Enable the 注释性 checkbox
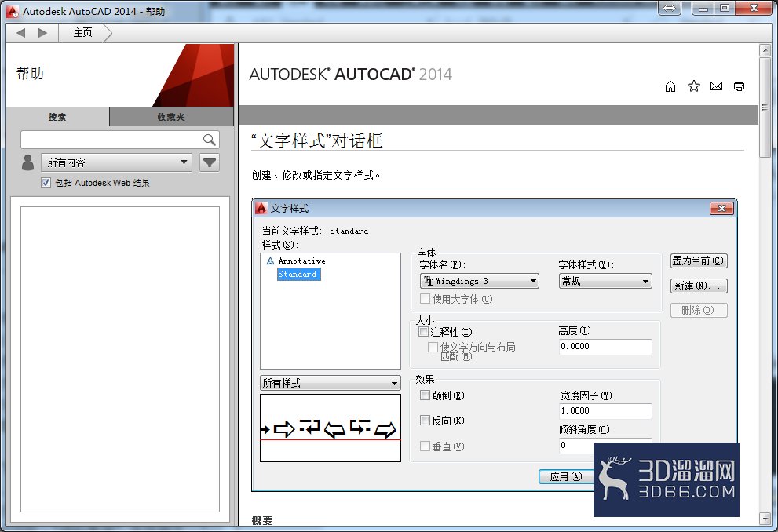This screenshot has height=532, width=778. [x=423, y=332]
